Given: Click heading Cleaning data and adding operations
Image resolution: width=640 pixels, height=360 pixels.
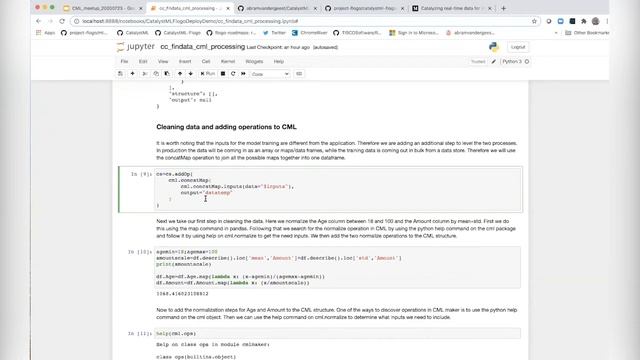Looking at the screenshot, I should (x=227, y=127).
